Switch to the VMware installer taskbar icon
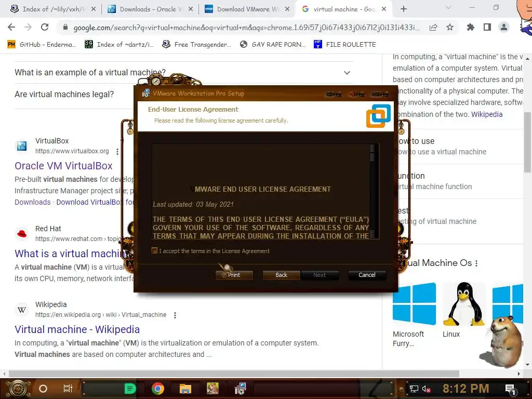The height and width of the screenshot is (399, 532). pyautogui.click(x=240, y=389)
